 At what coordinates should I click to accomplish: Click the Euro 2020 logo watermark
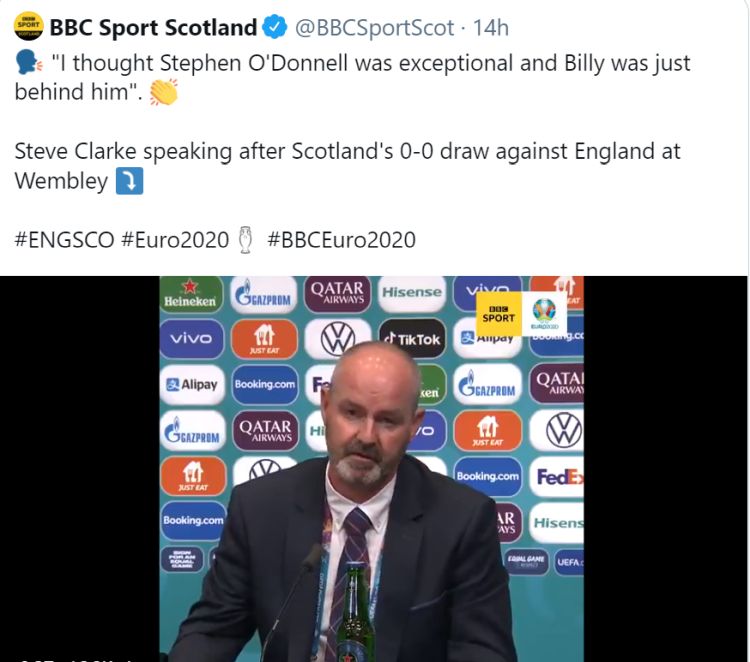544,314
